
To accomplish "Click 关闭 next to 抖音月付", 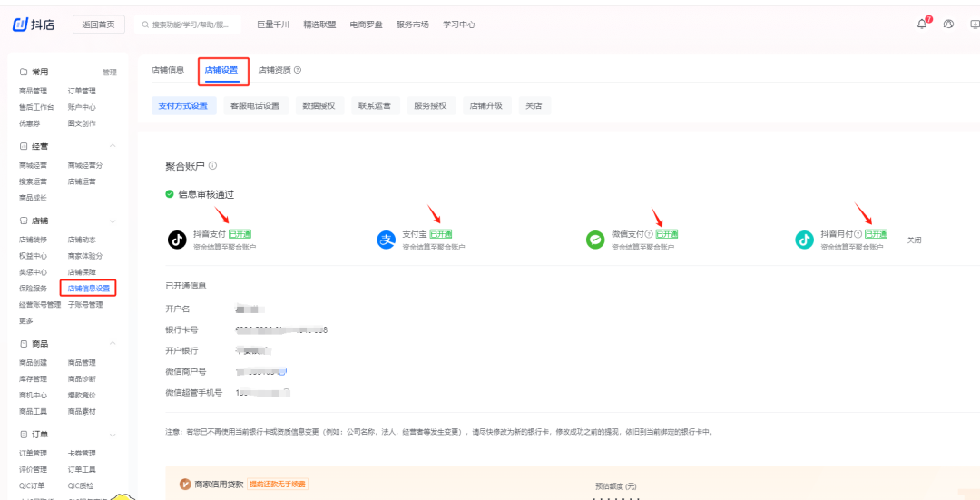I will pos(914,240).
